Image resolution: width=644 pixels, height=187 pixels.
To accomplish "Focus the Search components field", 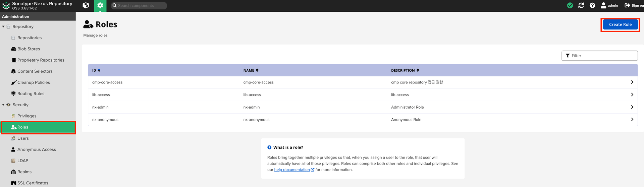I will tap(139, 6).
